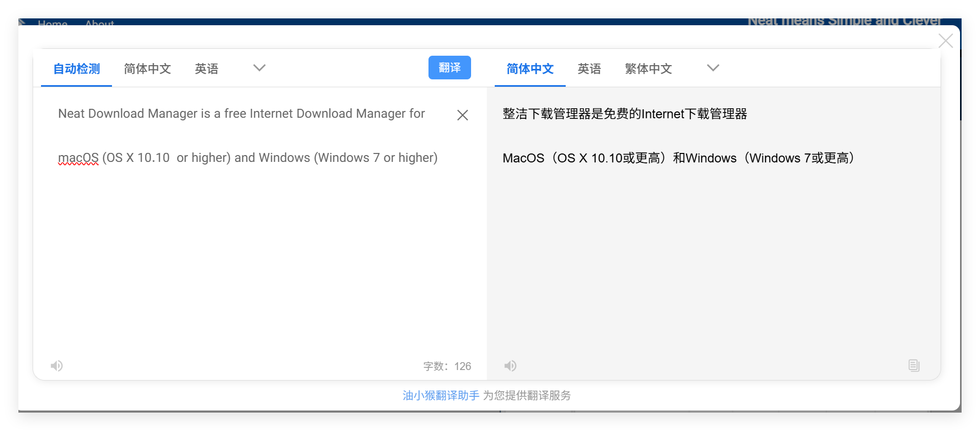Click the translated text 整洁下载管理器
The width and height of the screenshot is (980, 431).
pyautogui.click(x=547, y=114)
